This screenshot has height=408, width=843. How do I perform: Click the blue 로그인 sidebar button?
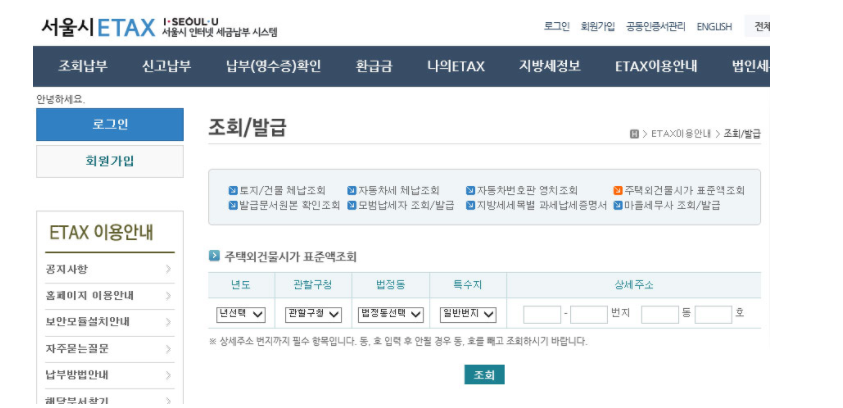[110, 125]
